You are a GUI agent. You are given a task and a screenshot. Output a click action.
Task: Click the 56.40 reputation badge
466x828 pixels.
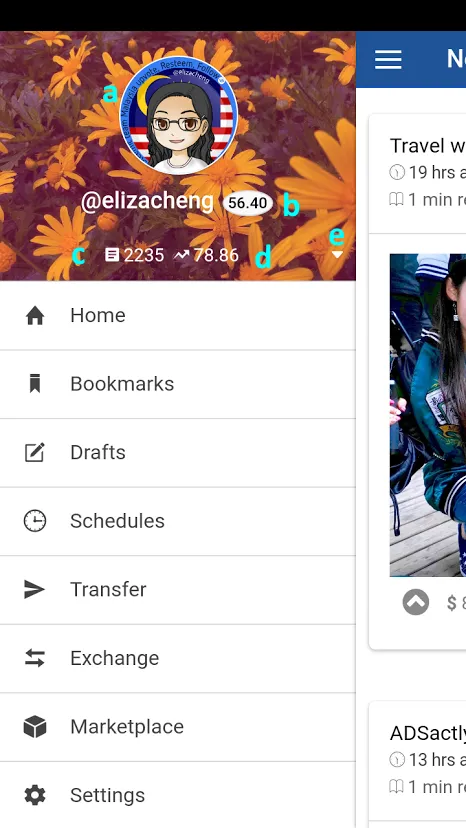[x=248, y=203]
